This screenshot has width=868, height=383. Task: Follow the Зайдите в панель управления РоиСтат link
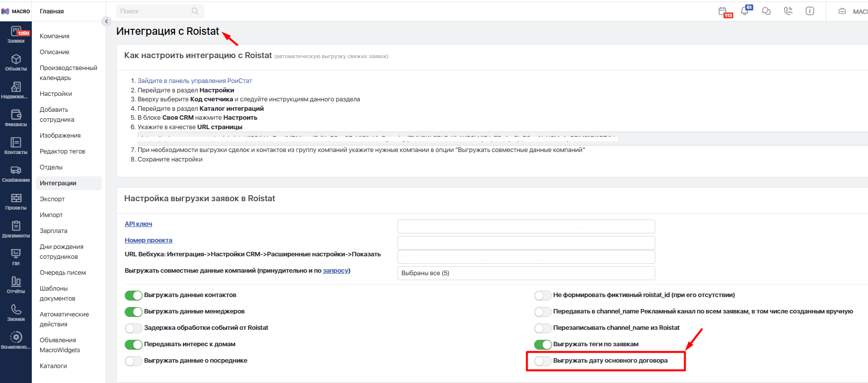point(194,81)
